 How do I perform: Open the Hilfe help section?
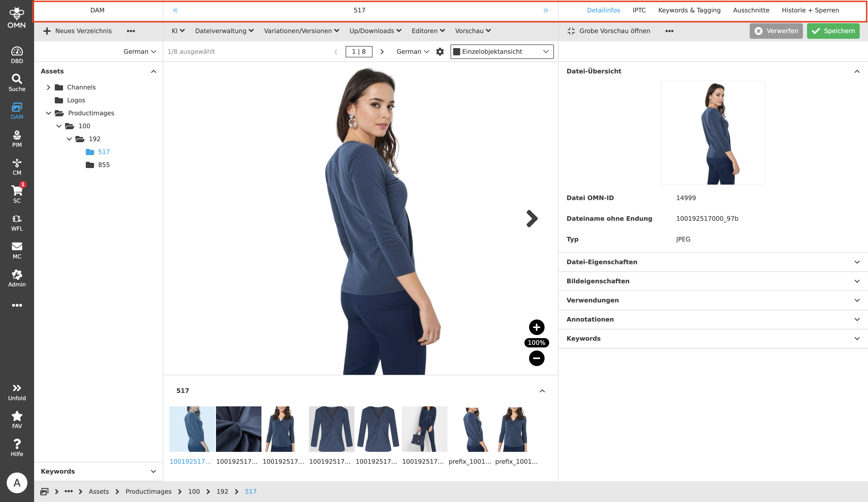(17, 447)
